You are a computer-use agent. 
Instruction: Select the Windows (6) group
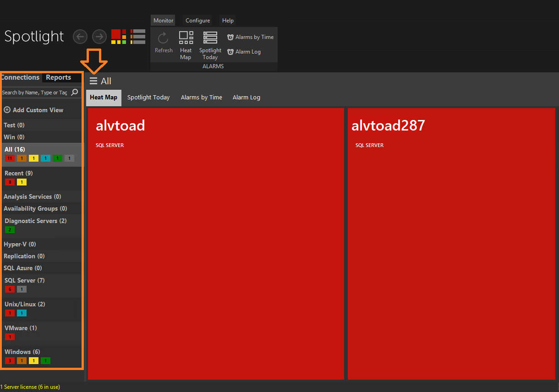click(x=42, y=357)
